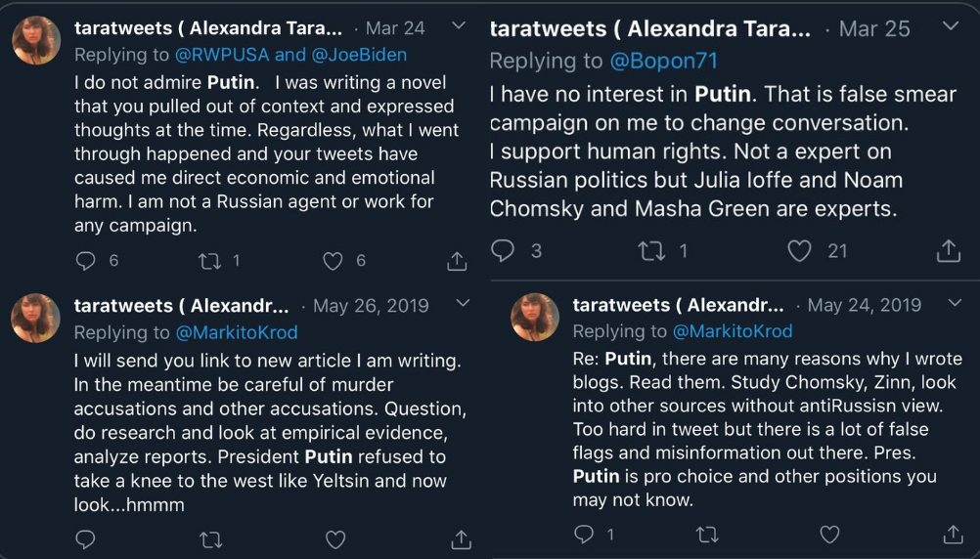This screenshot has width=980, height=559.
Task: Reply to the Mar 24 tweet
Action: 86,261
